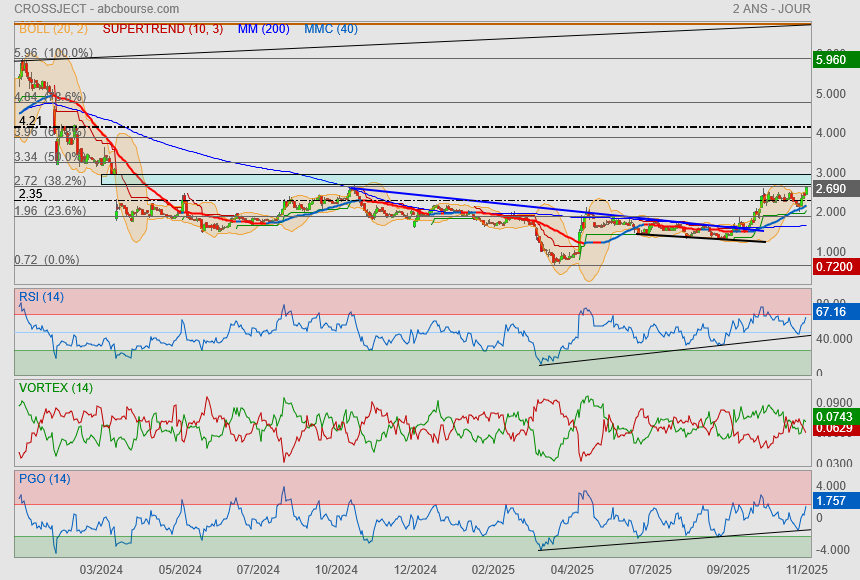Screen dimensions: 860x580
Task: Click the VORTEX (14) panel label
Action: click(55, 387)
